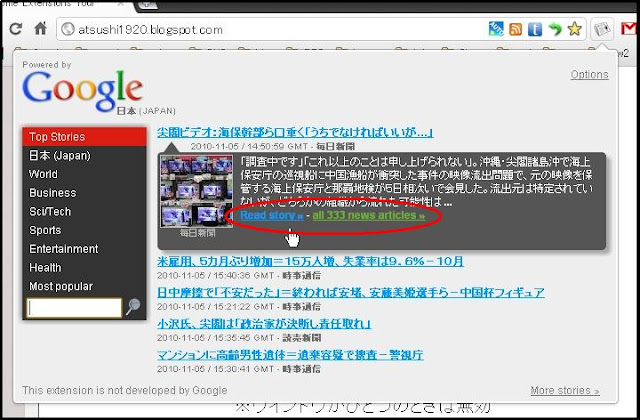
Task: Open the Gmail extension icon
Action: pos(629,29)
